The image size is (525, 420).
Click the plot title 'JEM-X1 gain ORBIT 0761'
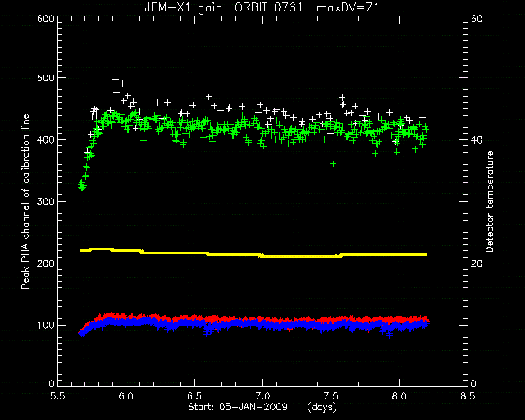[223, 7]
